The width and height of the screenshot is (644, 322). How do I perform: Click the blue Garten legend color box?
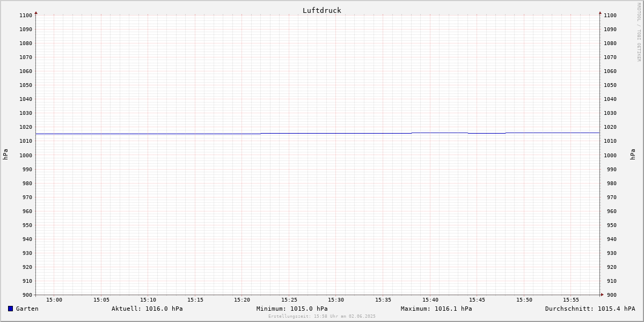(x=10, y=309)
